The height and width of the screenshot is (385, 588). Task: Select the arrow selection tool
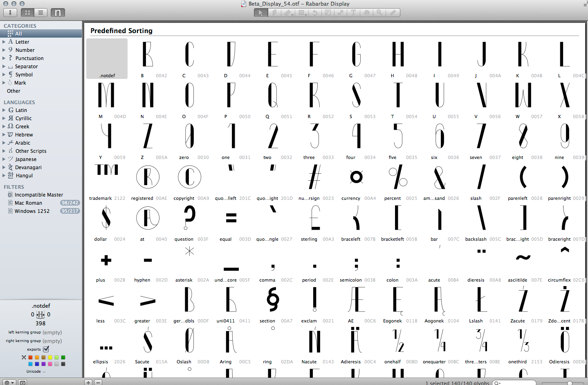(260, 13)
